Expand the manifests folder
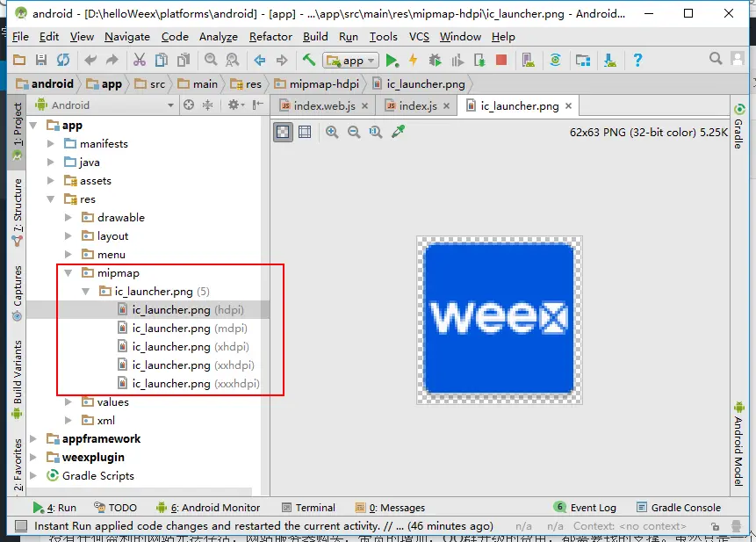The height and width of the screenshot is (542, 756). click(x=51, y=144)
